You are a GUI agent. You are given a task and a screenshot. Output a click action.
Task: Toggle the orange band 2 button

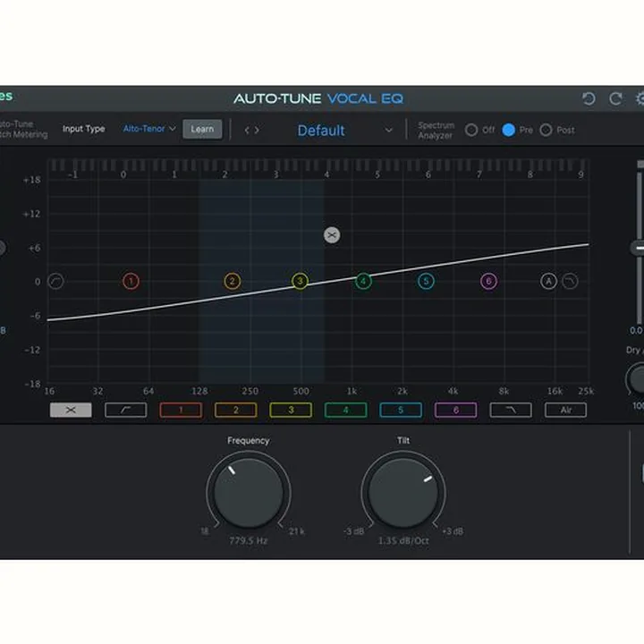[x=236, y=410]
